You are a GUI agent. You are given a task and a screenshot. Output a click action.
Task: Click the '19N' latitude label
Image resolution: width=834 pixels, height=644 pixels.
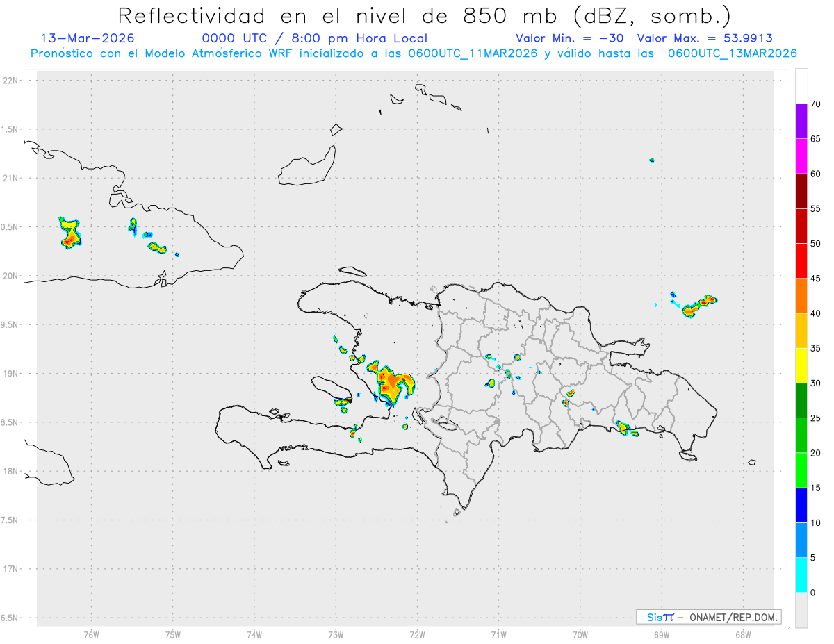pos(12,374)
